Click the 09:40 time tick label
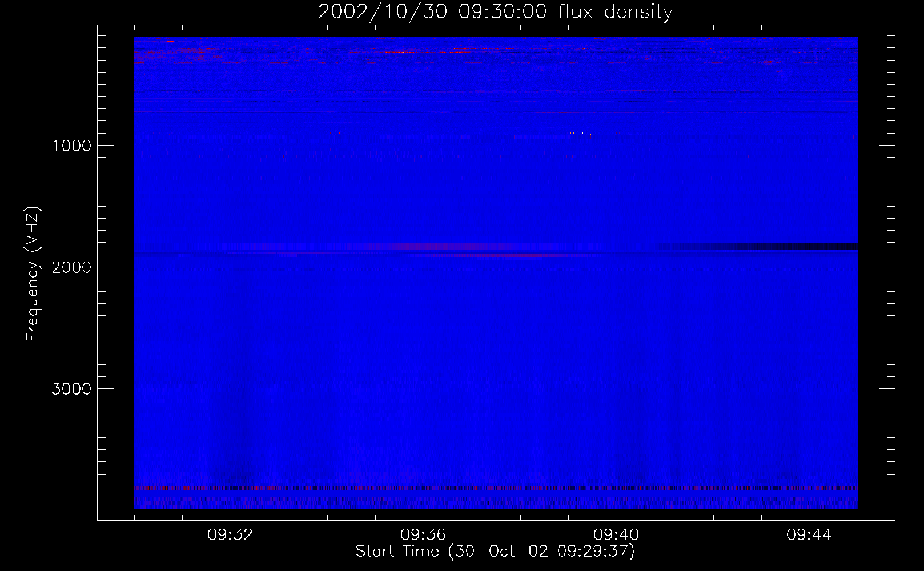This screenshot has height=571, width=924. click(x=616, y=535)
